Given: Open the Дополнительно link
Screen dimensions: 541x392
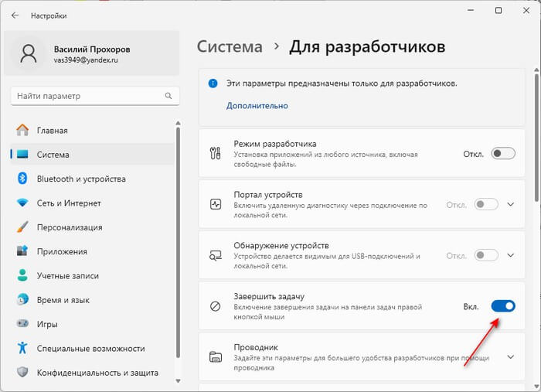Looking at the screenshot, I should pos(257,106).
